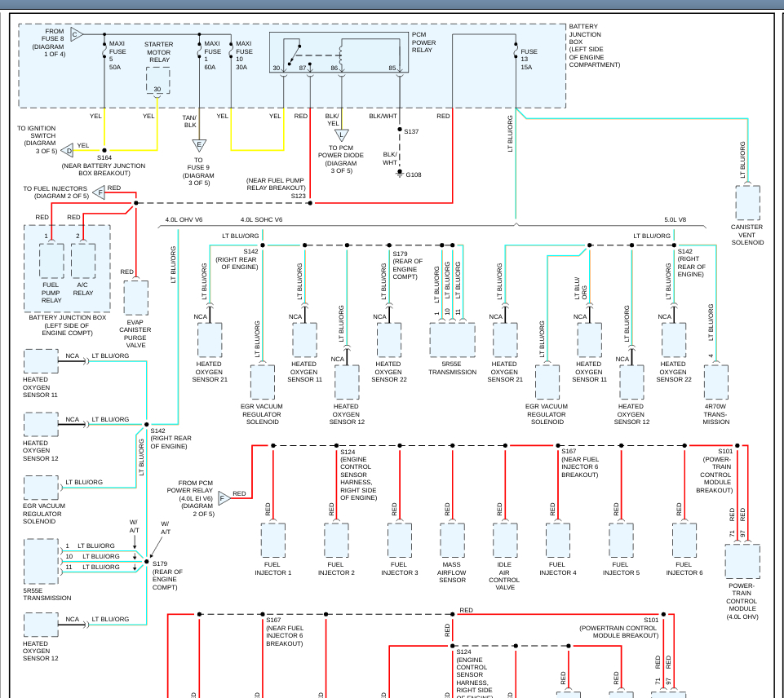
Task: Select the Fuel Pump Relay component box
Action: (51, 261)
